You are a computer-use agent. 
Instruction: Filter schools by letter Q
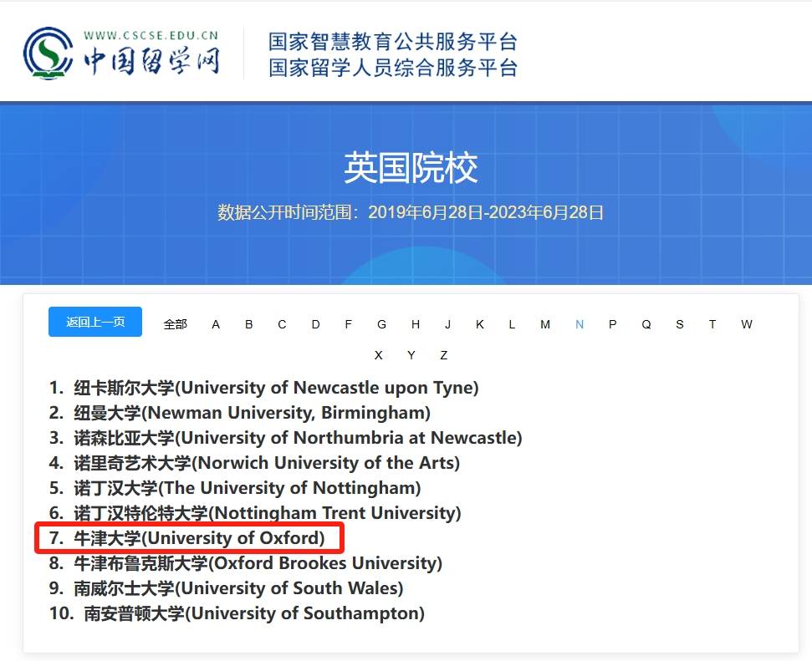click(646, 324)
